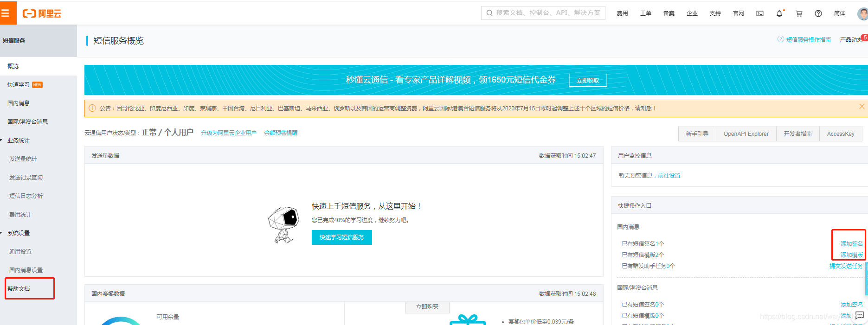Image resolution: width=868 pixels, height=325 pixels.
Task: Open the feedback chat icon
Action: pyautogui.click(x=860, y=315)
